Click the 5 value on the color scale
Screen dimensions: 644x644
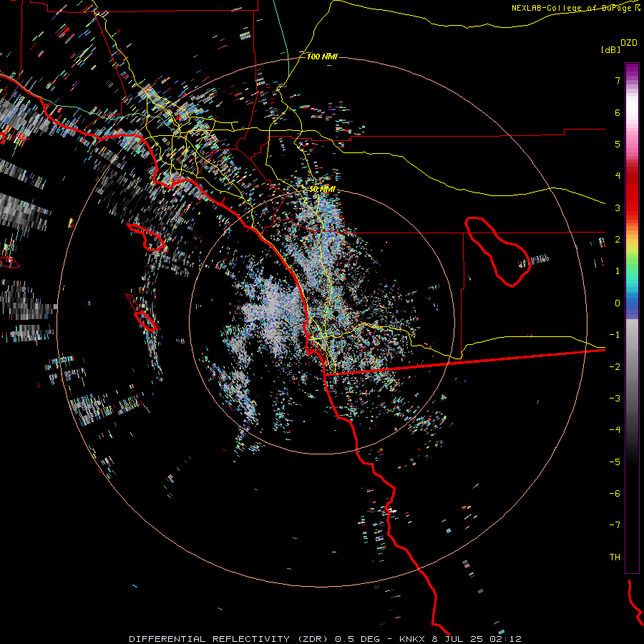pyautogui.click(x=618, y=145)
